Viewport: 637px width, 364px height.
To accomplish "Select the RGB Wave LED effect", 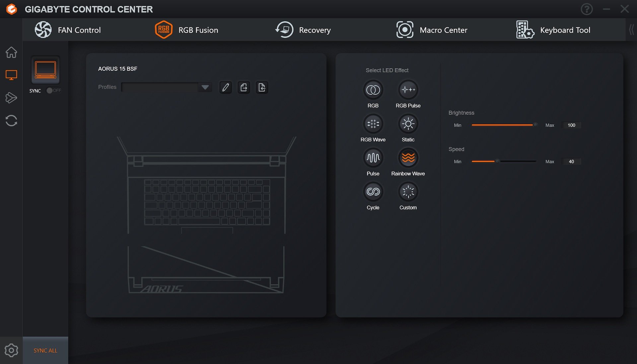I will tap(373, 124).
